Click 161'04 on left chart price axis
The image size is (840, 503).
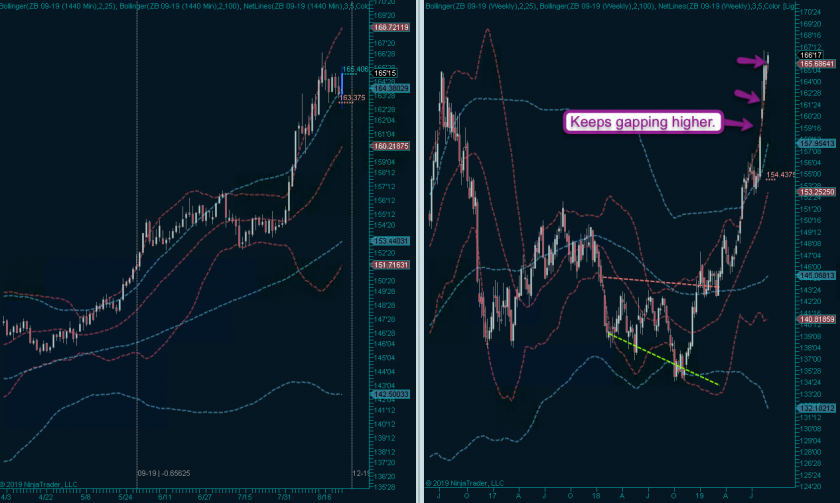(x=385, y=134)
